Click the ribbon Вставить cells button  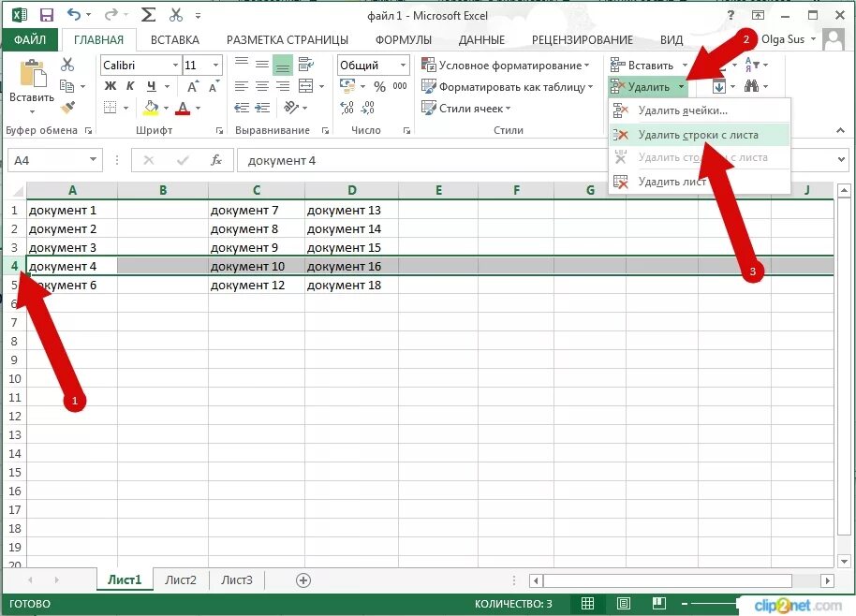(642, 66)
